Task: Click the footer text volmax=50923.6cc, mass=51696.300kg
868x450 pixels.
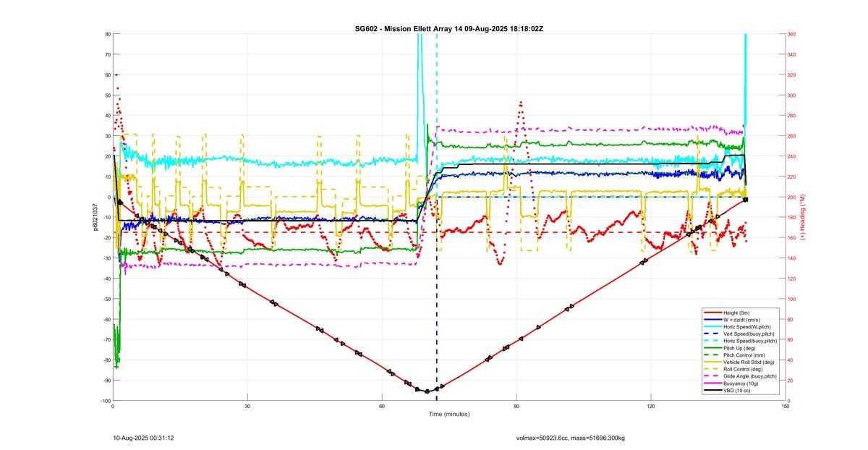Action: [570, 438]
